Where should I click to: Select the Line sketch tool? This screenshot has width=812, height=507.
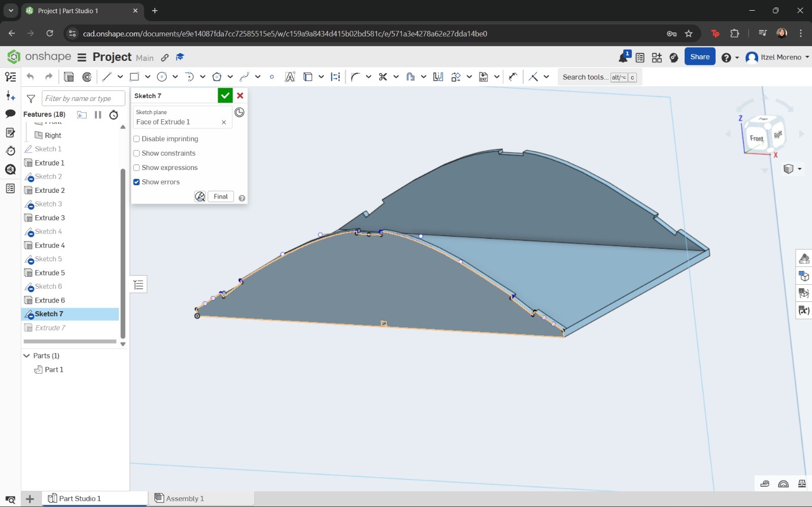pyautogui.click(x=108, y=77)
